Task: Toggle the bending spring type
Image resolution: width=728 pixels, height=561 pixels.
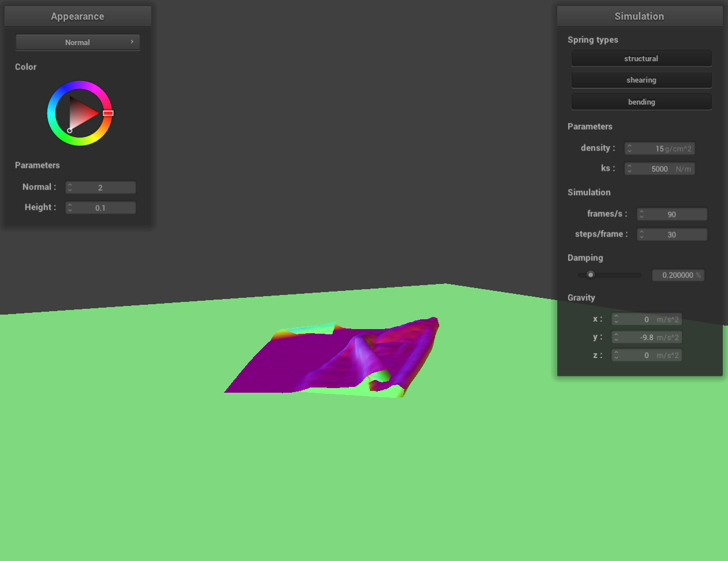Action: coord(641,102)
